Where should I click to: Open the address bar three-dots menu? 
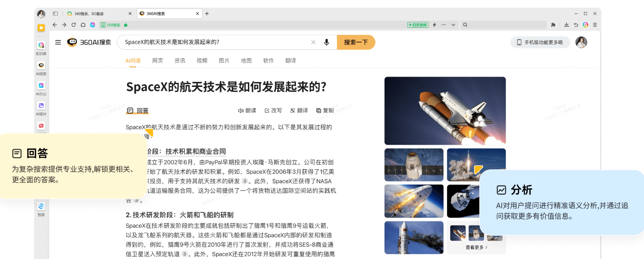(444, 25)
